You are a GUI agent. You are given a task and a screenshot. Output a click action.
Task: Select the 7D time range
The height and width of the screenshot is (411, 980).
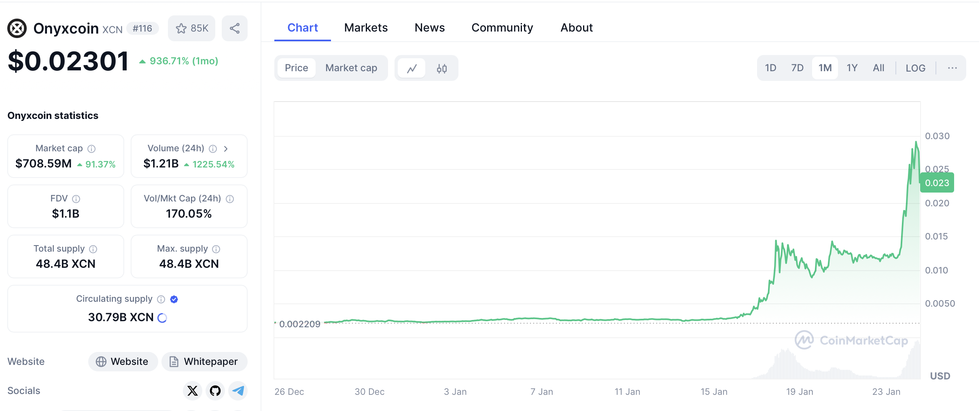coord(797,68)
